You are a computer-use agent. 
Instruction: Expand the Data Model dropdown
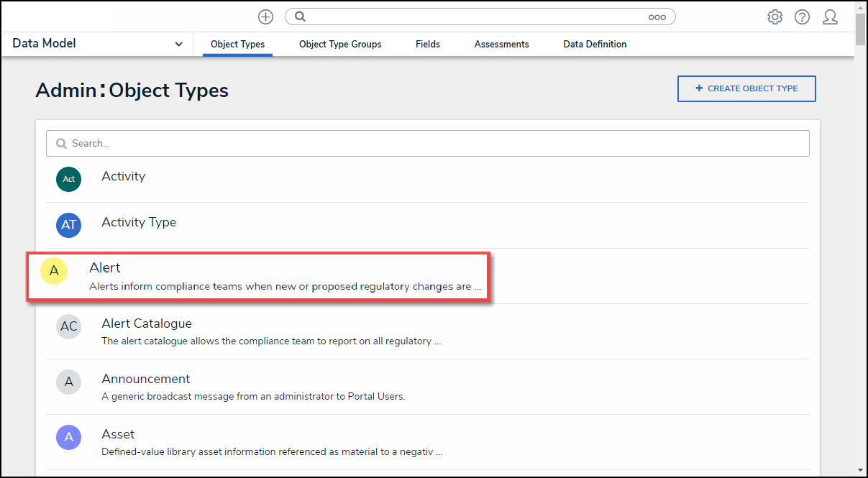[x=178, y=44]
